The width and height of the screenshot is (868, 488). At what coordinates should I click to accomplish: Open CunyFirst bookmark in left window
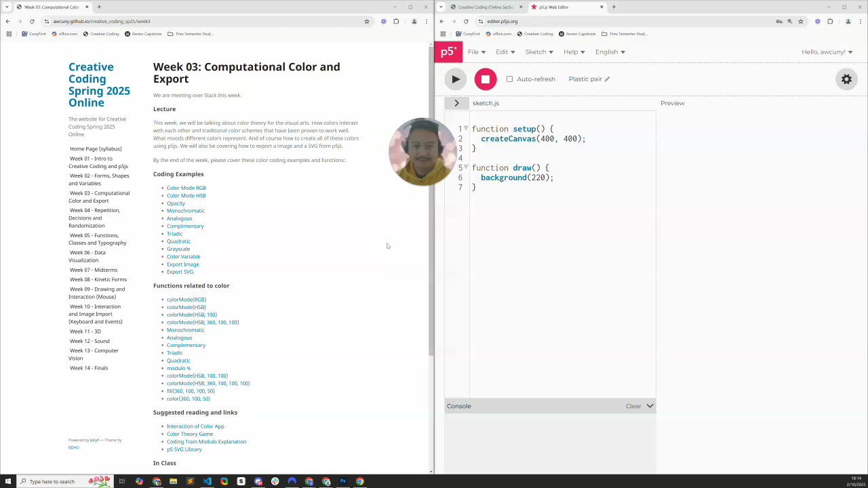pyautogui.click(x=34, y=34)
